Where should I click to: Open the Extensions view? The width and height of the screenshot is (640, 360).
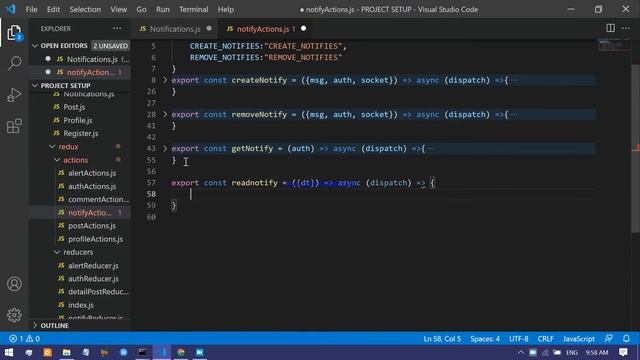pyautogui.click(x=14, y=126)
